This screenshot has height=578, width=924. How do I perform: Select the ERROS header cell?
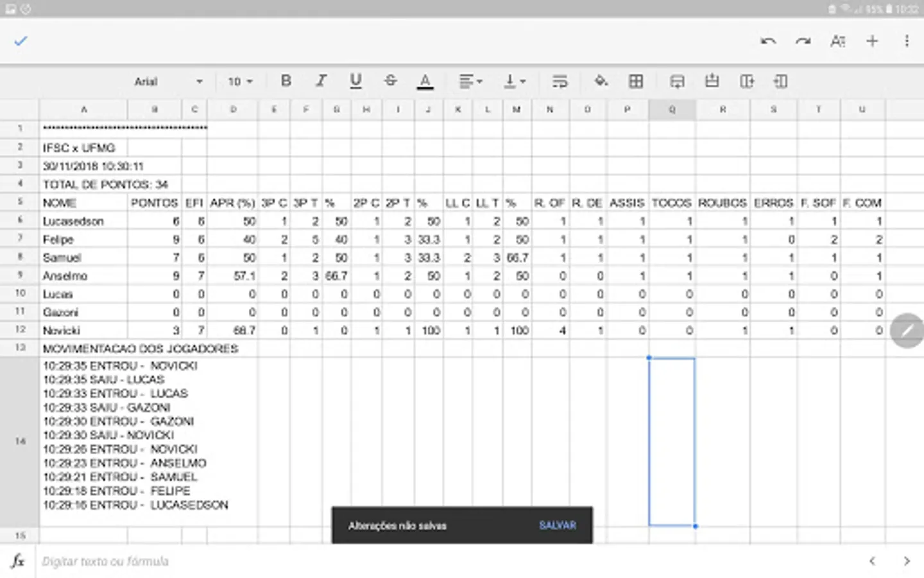point(773,203)
